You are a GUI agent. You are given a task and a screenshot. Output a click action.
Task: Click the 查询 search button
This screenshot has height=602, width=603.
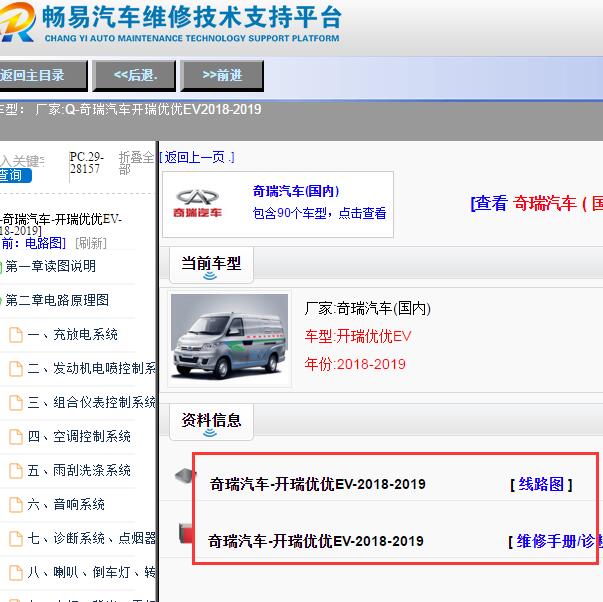point(15,175)
